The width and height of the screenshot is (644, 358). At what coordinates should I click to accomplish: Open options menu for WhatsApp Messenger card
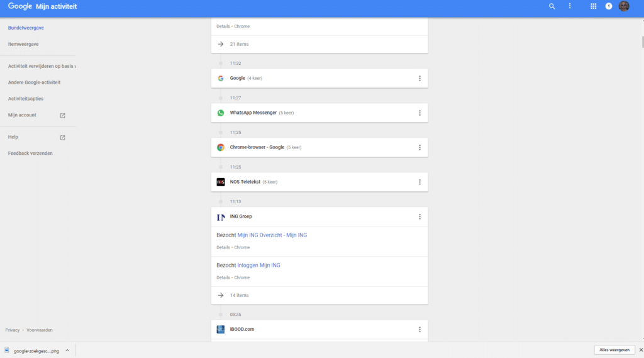419,113
